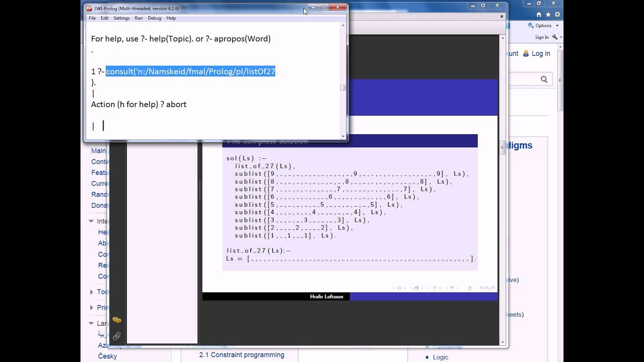Open the Help menu in SWI-Prolog
The height and width of the screenshot is (362, 644).
click(171, 18)
